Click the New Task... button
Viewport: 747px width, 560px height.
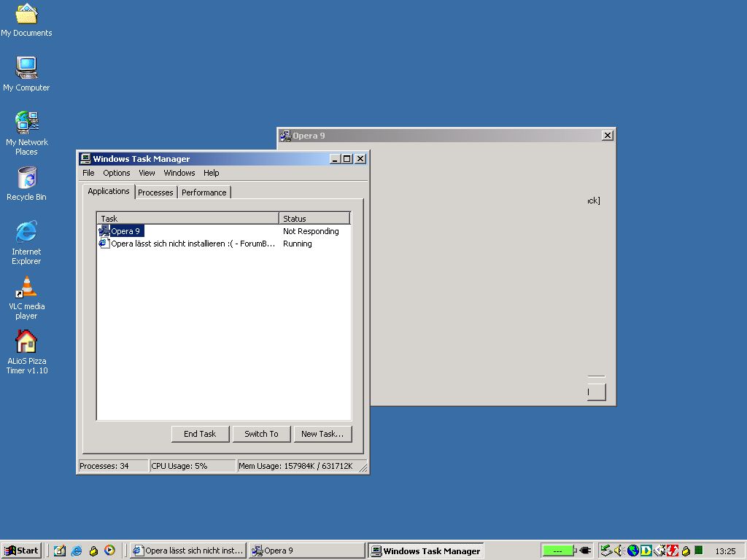[x=322, y=434]
